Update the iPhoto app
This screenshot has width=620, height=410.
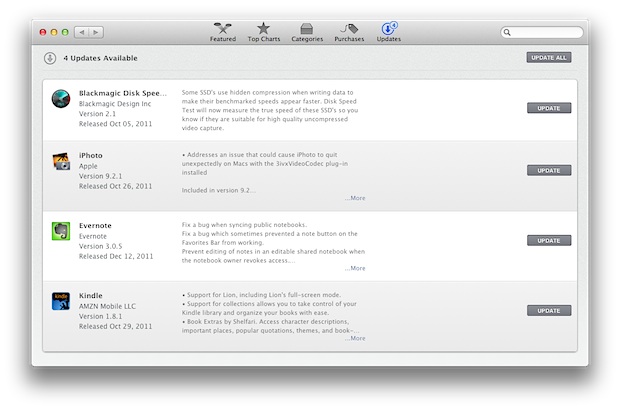[x=549, y=171]
